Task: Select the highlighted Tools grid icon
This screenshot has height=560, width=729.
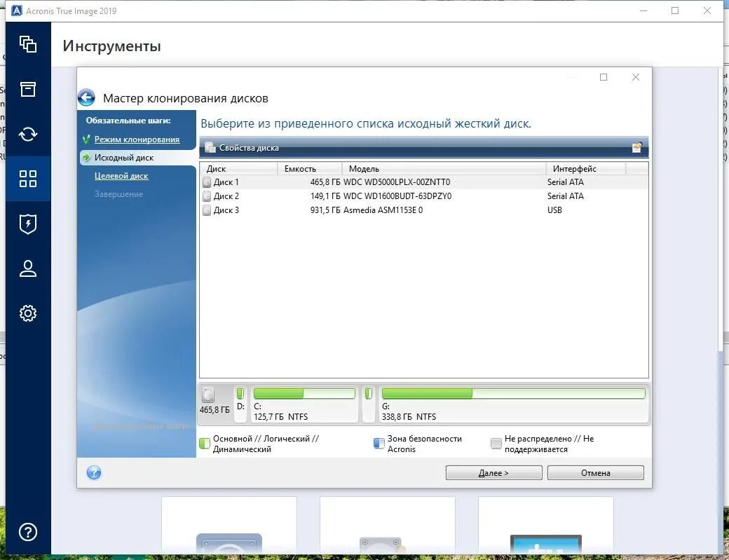Action: click(x=28, y=179)
